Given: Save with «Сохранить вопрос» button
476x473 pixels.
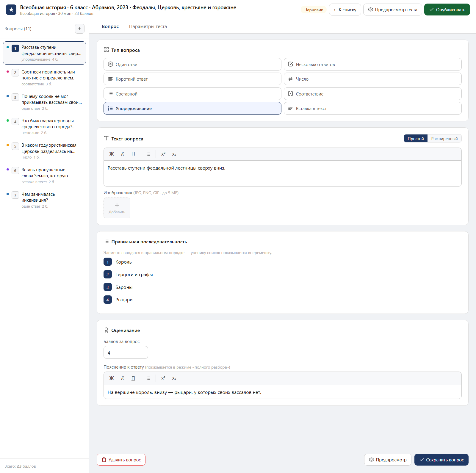Looking at the screenshot, I should (x=441, y=460).
